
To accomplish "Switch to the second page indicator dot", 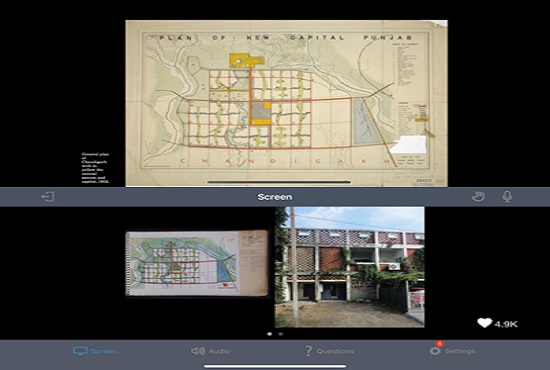I will point(281,334).
